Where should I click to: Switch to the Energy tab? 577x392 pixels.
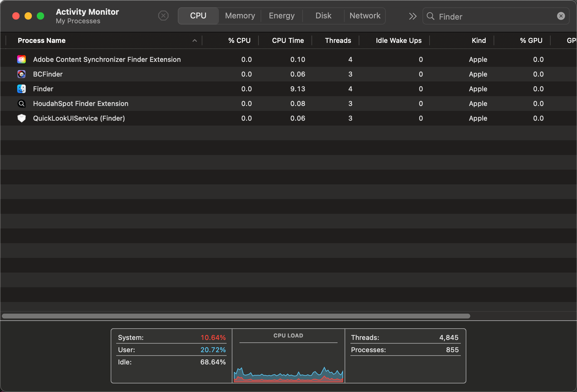[x=281, y=16]
